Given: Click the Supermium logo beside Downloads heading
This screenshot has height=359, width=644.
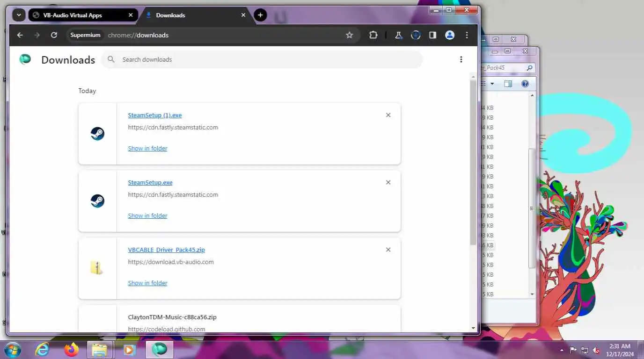Looking at the screenshot, I should coord(25,59).
